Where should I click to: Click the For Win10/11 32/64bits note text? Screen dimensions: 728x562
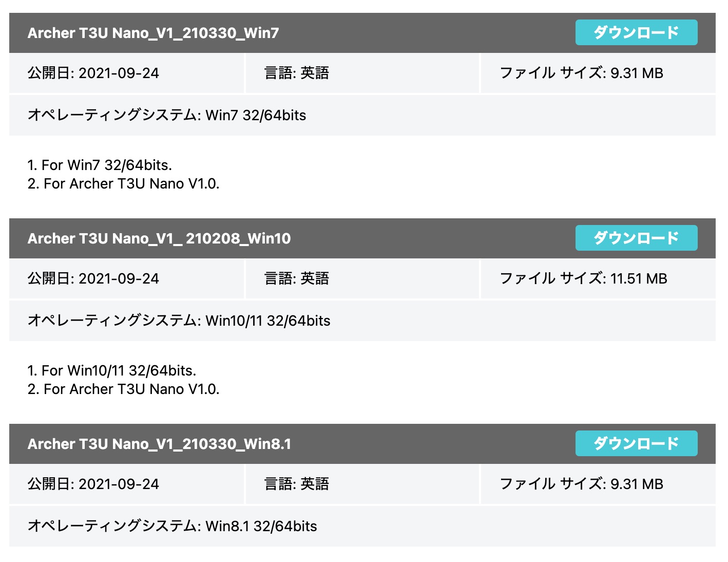coord(112,370)
